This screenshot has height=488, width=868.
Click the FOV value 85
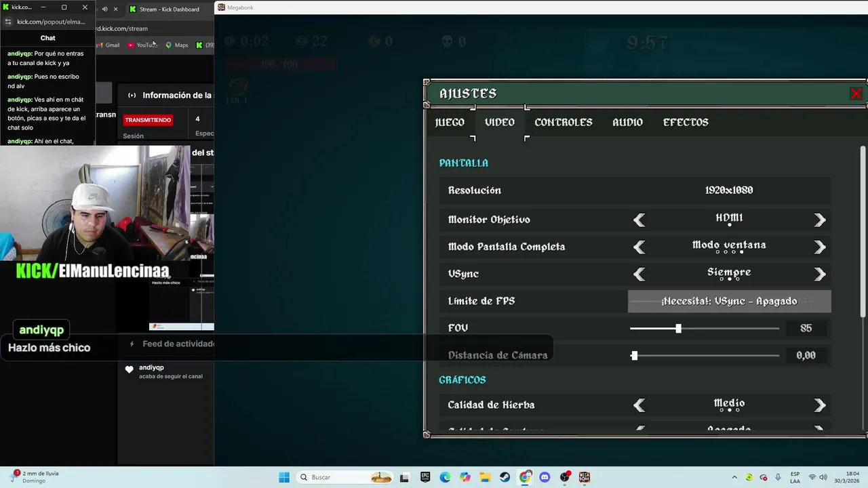click(x=806, y=328)
